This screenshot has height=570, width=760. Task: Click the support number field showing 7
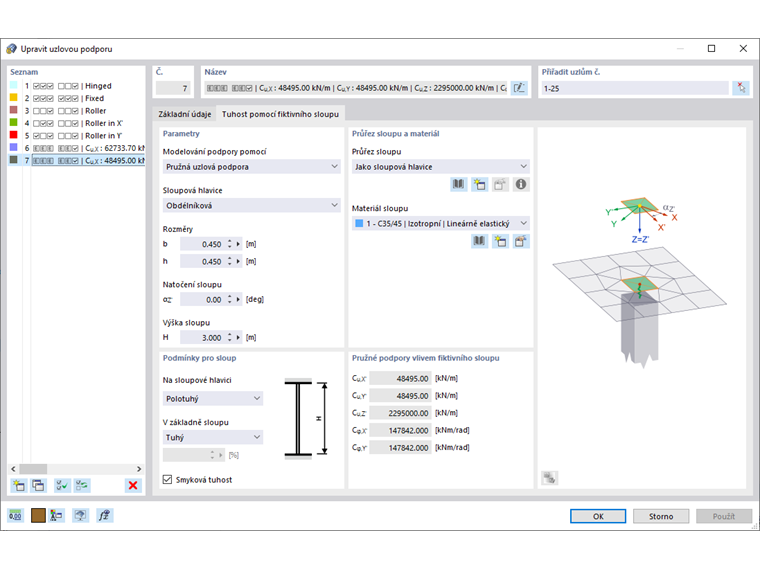point(173,88)
